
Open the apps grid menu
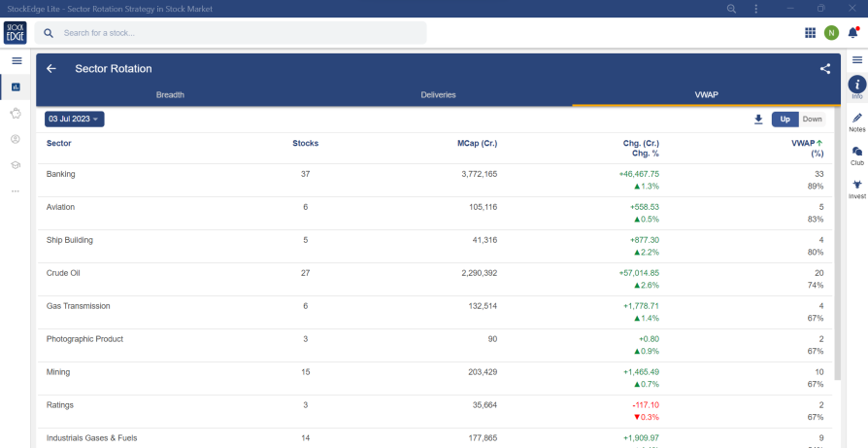[x=810, y=33]
